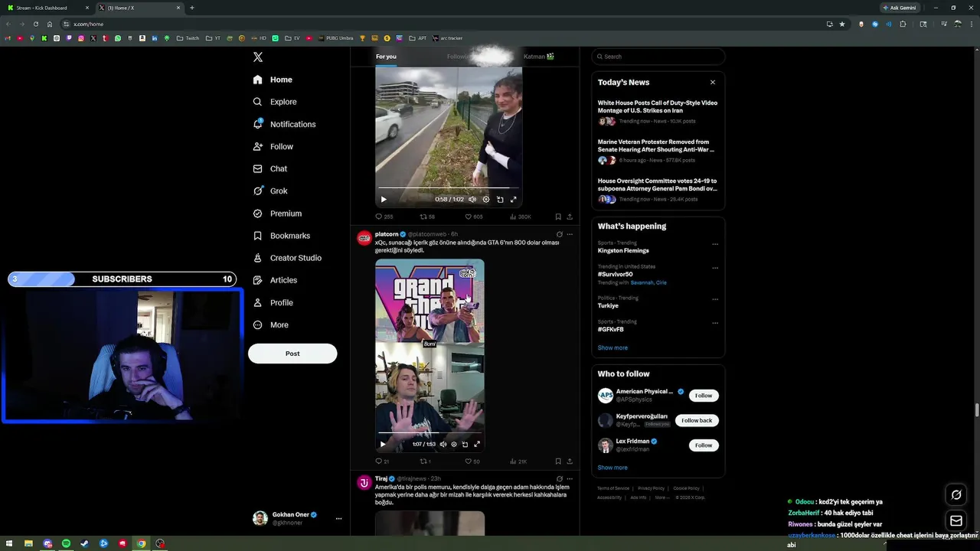Open the Follow item in the sidebar
Image resolution: width=980 pixels, height=551 pixels.
pyautogui.click(x=273, y=146)
